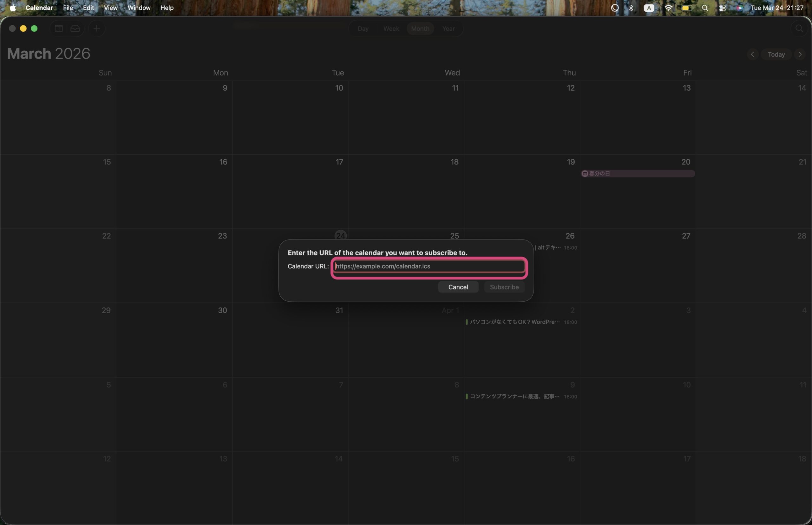The height and width of the screenshot is (525, 812).
Task: Click the Subscribe button
Action: click(x=504, y=287)
